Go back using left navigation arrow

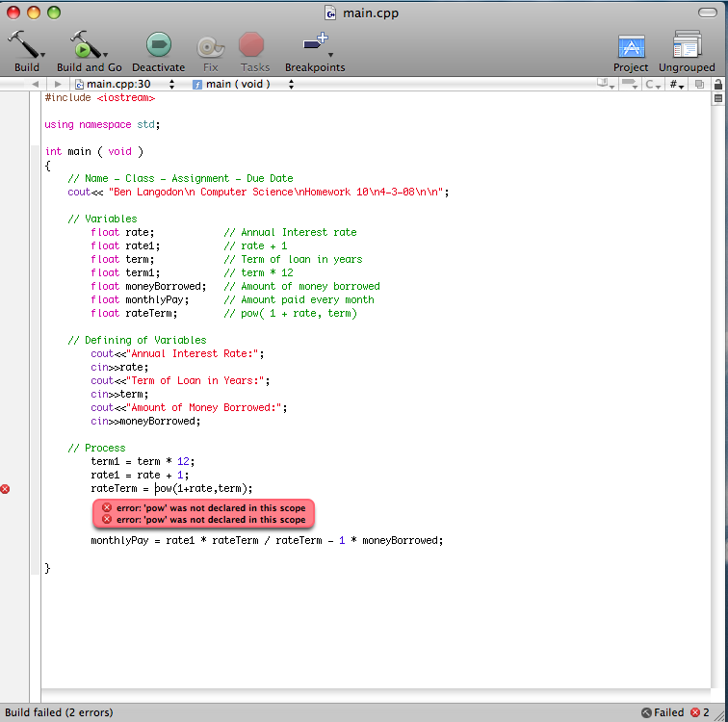pyautogui.click(x=35, y=85)
